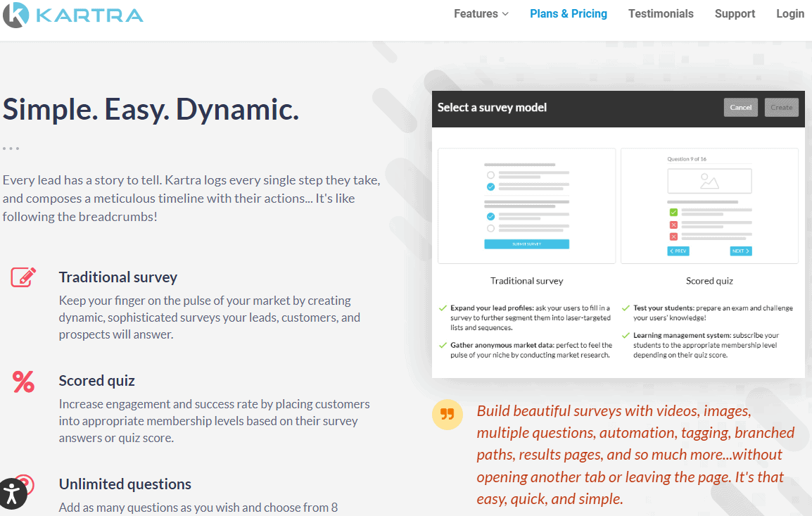The image size is (812, 516).
Task: Click the Login link
Action: pyautogui.click(x=789, y=14)
